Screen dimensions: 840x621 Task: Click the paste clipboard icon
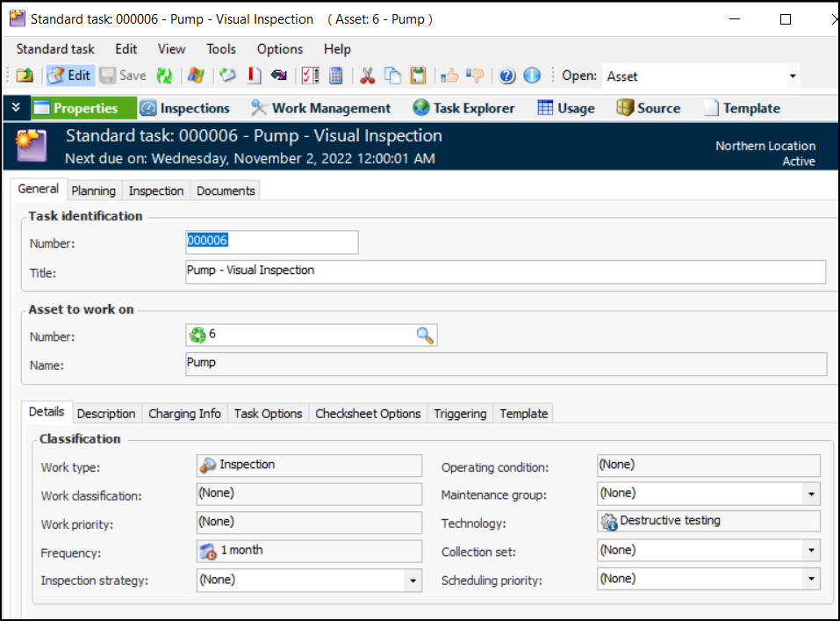pos(419,76)
